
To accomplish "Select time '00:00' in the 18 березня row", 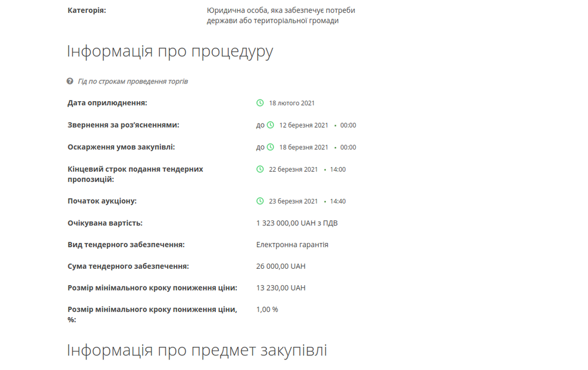I will pyautogui.click(x=348, y=148).
